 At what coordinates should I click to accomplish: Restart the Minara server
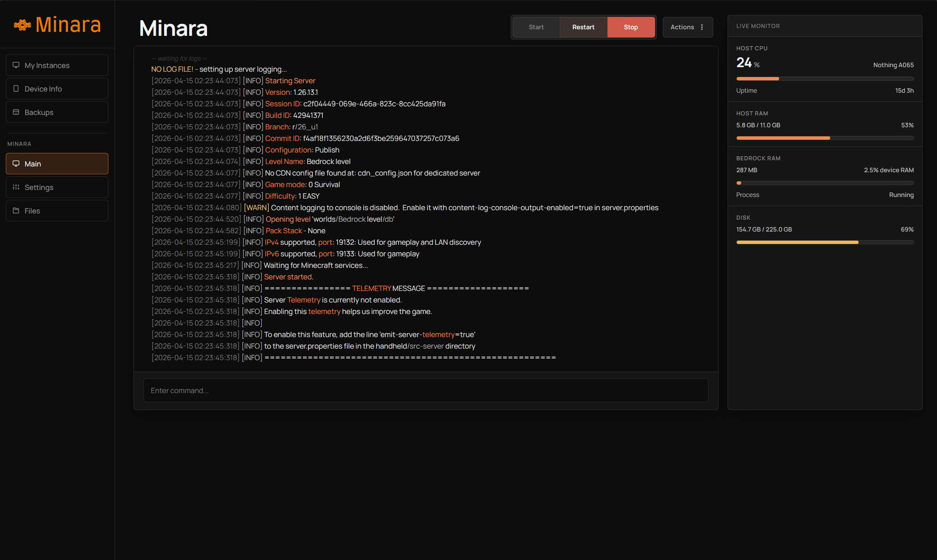[x=583, y=27]
